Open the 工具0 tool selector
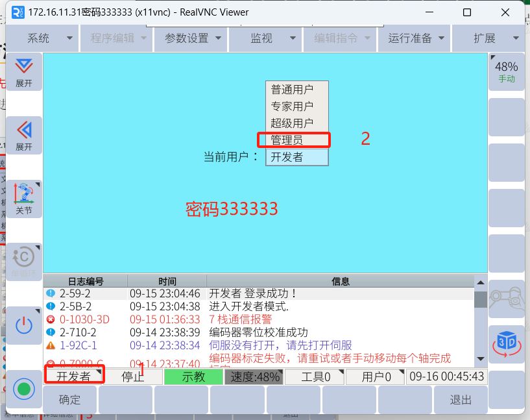The width and height of the screenshot is (530, 420). pos(315,377)
